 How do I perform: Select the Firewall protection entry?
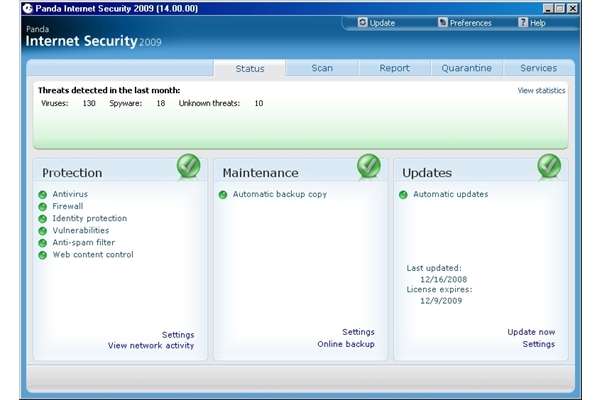(68, 206)
